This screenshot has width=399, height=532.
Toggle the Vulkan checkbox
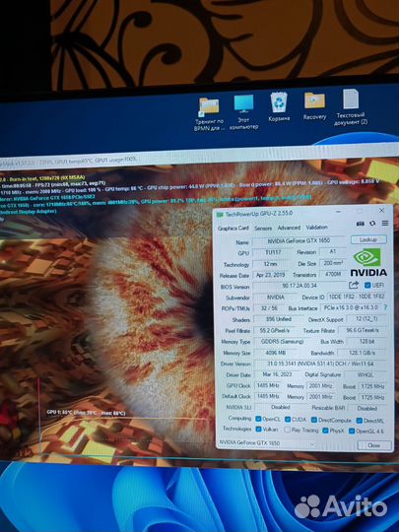click(258, 430)
